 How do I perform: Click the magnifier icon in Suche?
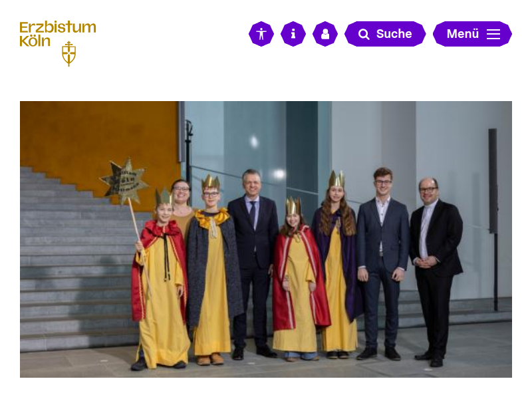point(364,35)
